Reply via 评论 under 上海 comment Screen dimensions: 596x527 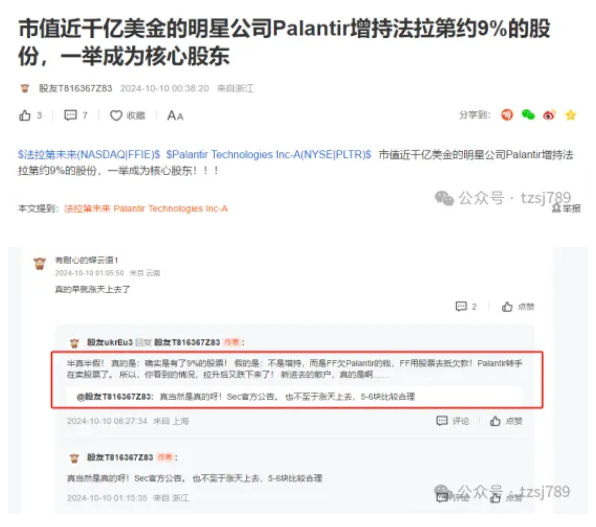453,421
